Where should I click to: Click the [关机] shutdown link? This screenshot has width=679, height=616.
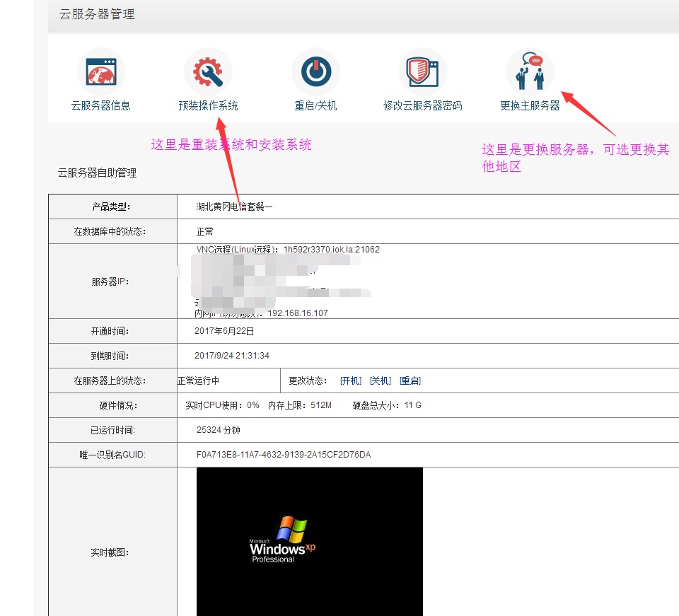pyautogui.click(x=381, y=380)
